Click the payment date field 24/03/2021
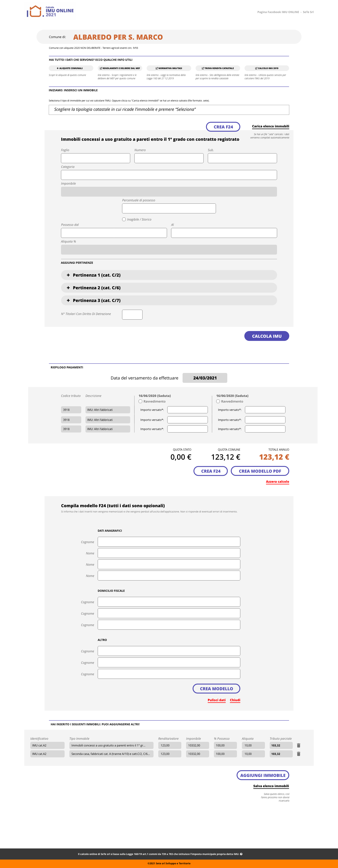338x868 pixels. coord(205,378)
